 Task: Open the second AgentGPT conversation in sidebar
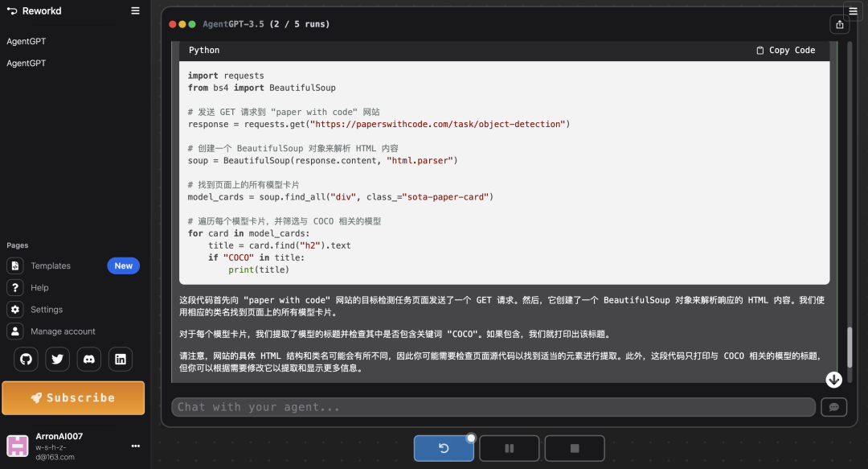click(x=26, y=64)
